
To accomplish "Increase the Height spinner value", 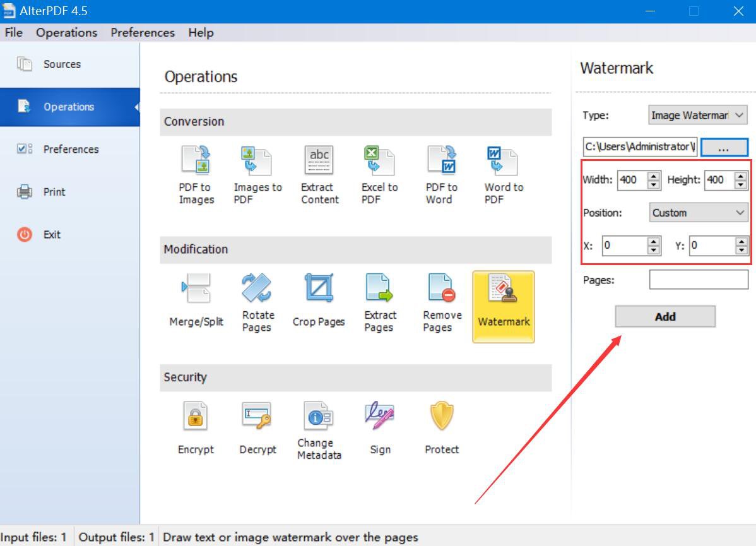I will point(741,176).
